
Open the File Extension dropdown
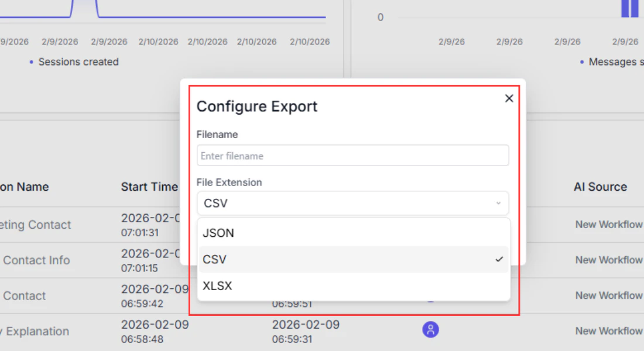pyautogui.click(x=353, y=203)
